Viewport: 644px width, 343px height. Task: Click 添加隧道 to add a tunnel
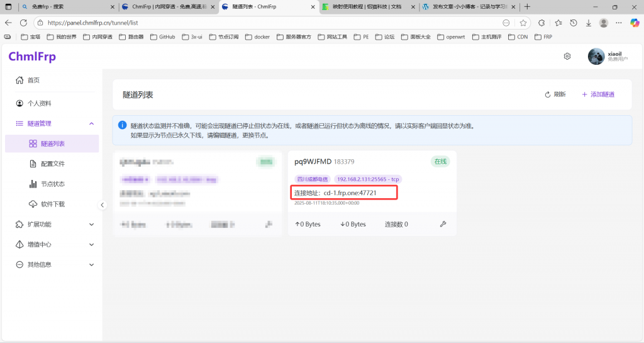coord(597,94)
